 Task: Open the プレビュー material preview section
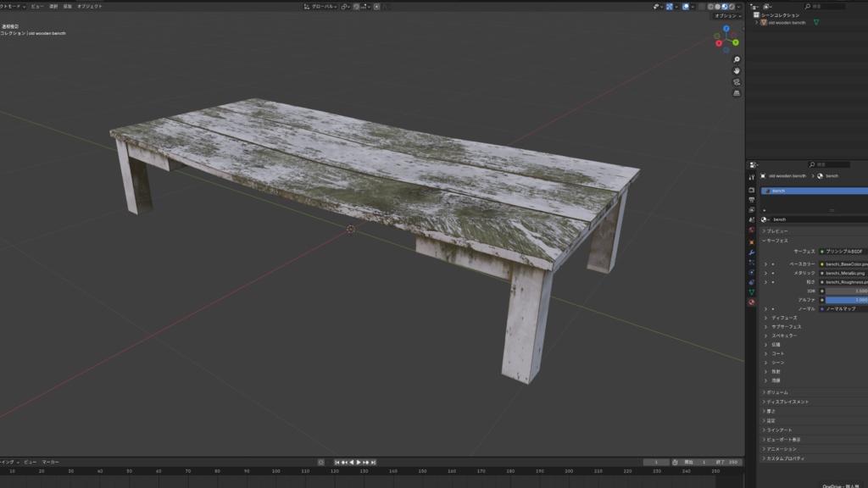(776, 231)
